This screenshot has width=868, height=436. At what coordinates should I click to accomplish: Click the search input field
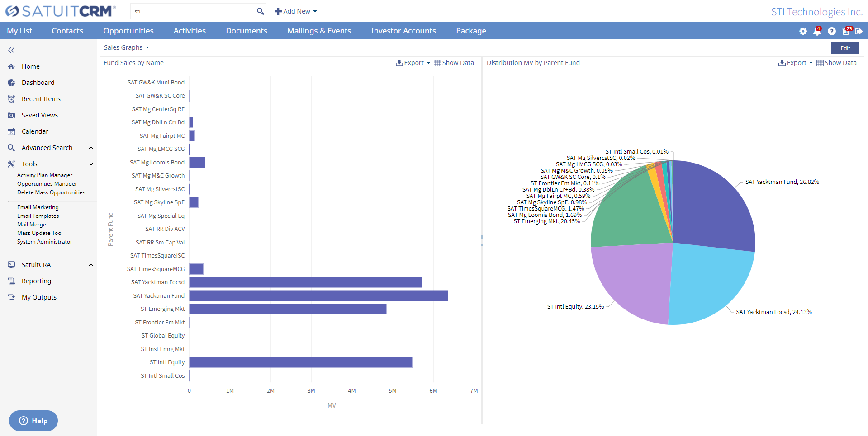pos(194,11)
